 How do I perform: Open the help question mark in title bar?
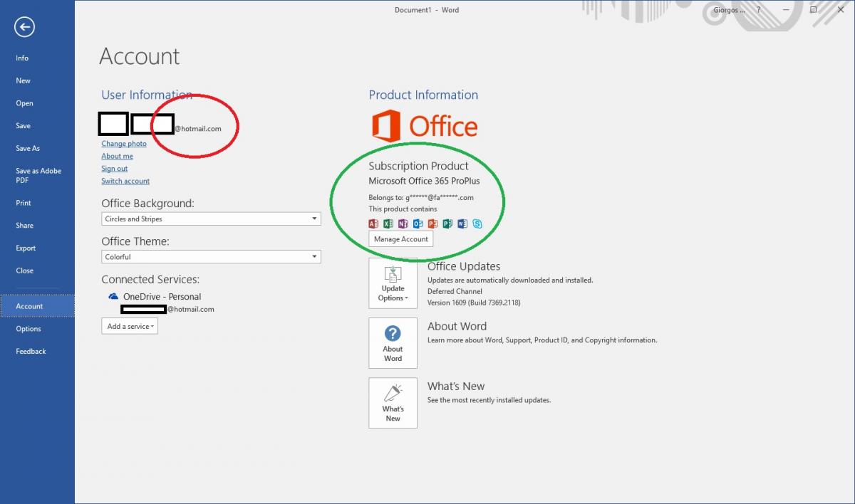tap(758, 10)
